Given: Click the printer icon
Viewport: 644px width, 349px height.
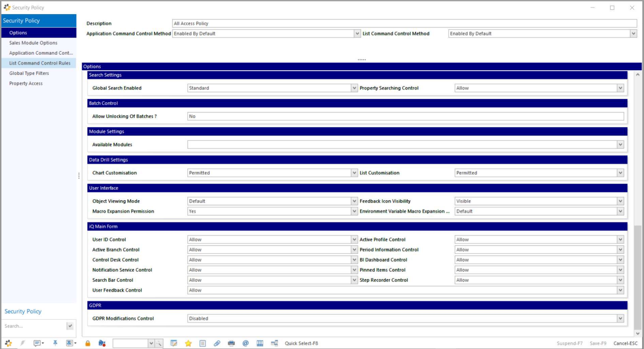Looking at the screenshot, I should pyautogui.click(x=231, y=343).
